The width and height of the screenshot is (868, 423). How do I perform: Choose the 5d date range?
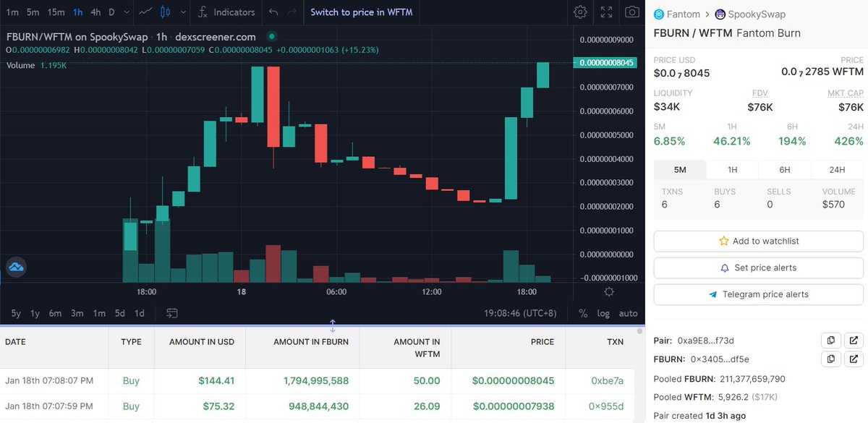click(120, 313)
